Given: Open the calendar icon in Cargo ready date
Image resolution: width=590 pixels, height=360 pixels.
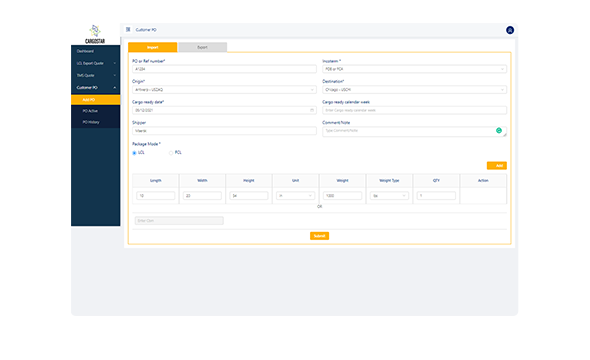Looking at the screenshot, I should pyautogui.click(x=312, y=110).
